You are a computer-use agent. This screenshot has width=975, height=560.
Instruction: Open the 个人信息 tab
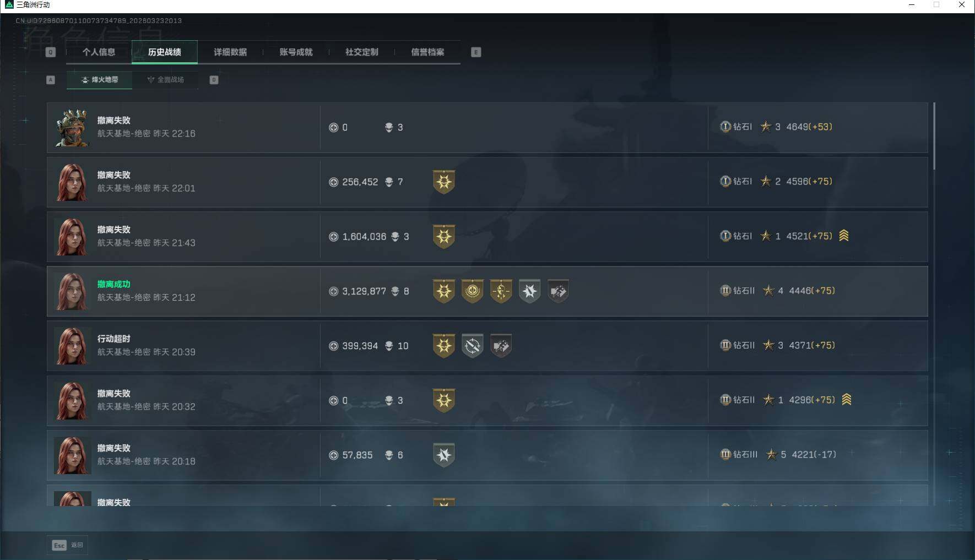click(x=99, y=52)
